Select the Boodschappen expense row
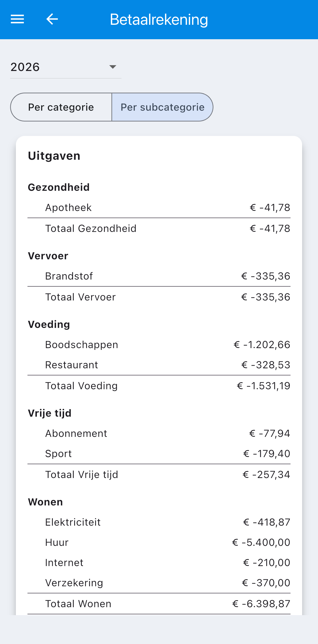The image size is (318, 644). pyautogui.click(x=159, y=344)
